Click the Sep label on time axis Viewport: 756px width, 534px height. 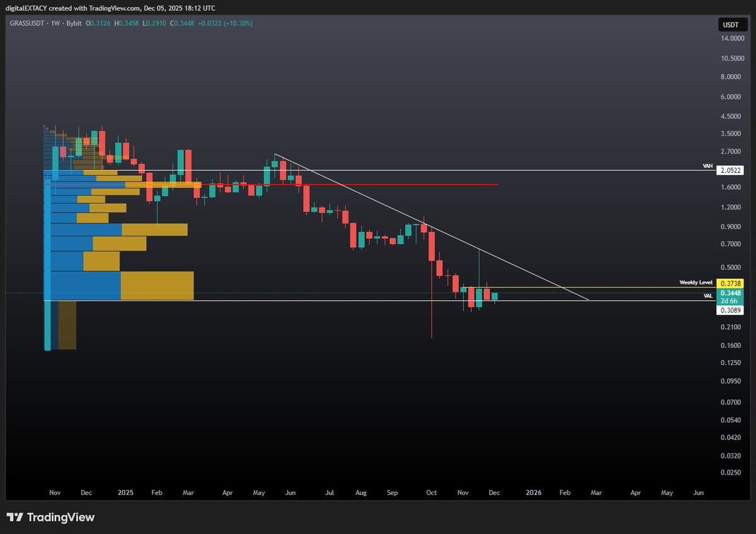click(392, 492)
